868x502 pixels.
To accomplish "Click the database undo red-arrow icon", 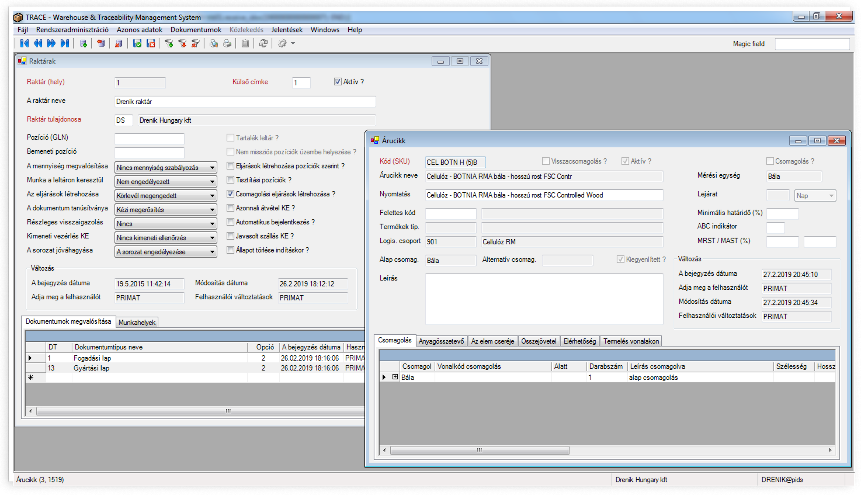I will tap(101, 44).
